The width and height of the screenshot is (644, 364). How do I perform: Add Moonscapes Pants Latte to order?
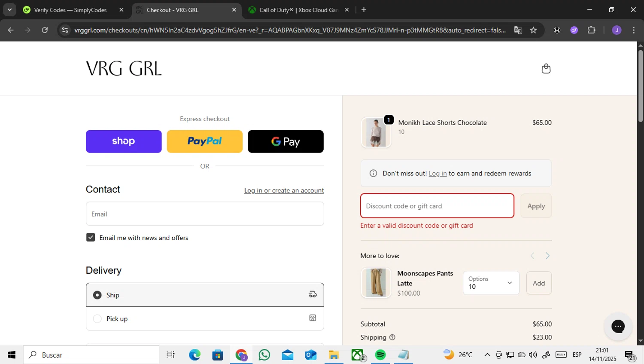539,283
